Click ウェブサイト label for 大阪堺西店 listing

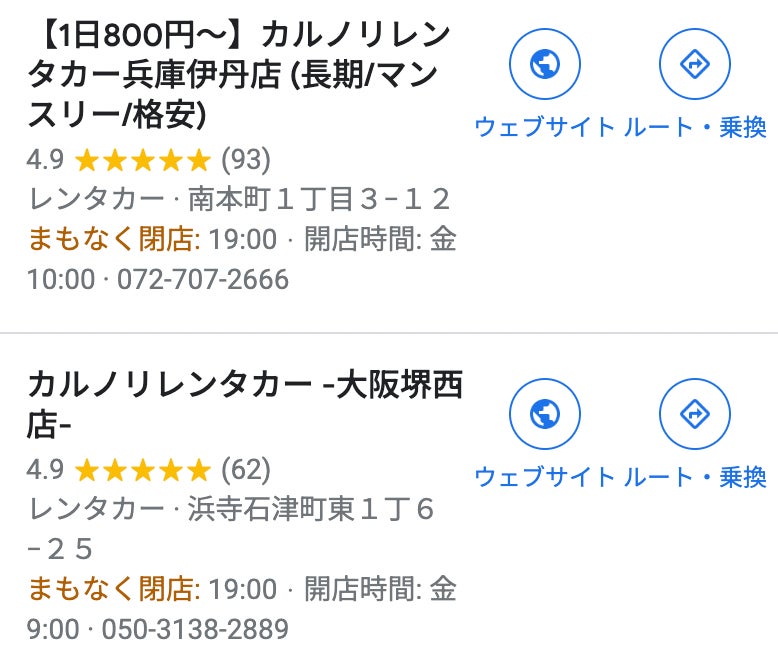click(x=544, y=476)
